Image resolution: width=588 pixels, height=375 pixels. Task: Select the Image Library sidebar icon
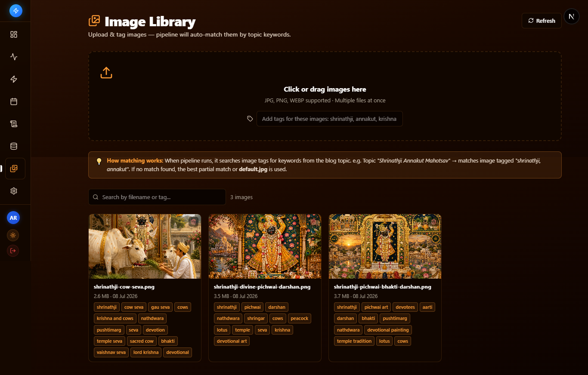click(x=15, y=169)
